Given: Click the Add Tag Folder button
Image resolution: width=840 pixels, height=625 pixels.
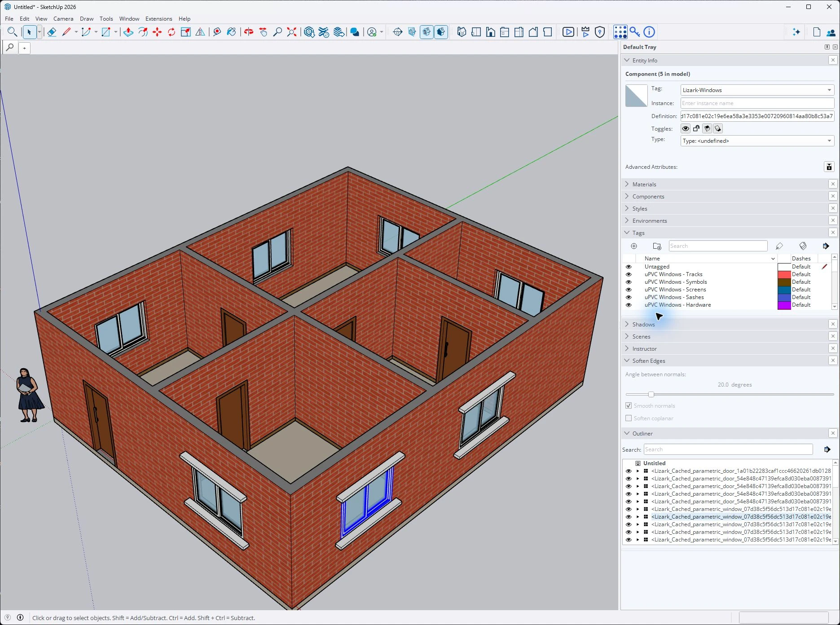Looking at the screenshot, I should pos(657,246).
